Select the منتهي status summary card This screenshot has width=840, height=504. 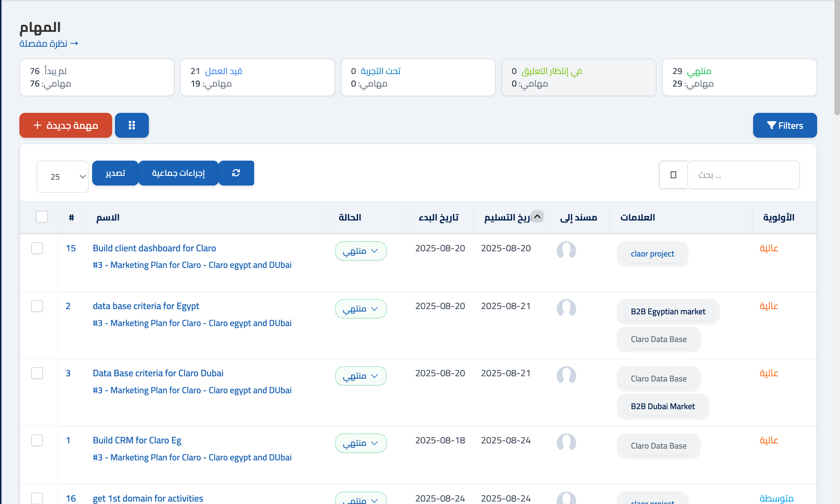(x=739, y=77)
